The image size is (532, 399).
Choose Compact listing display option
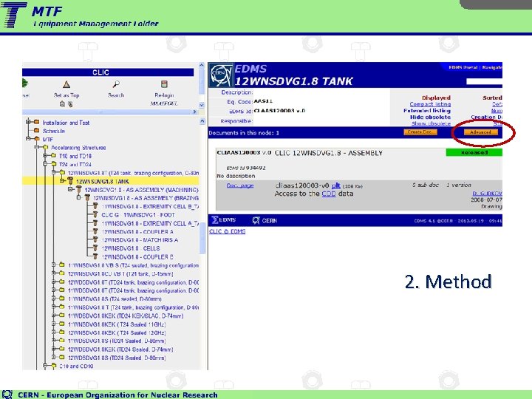430,104
